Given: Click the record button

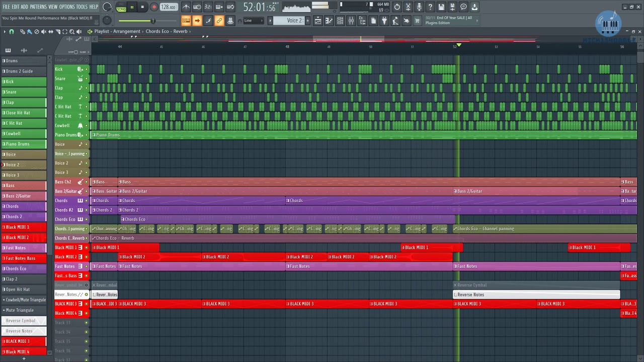Looking at the screenshot, I should pos(154,7).
